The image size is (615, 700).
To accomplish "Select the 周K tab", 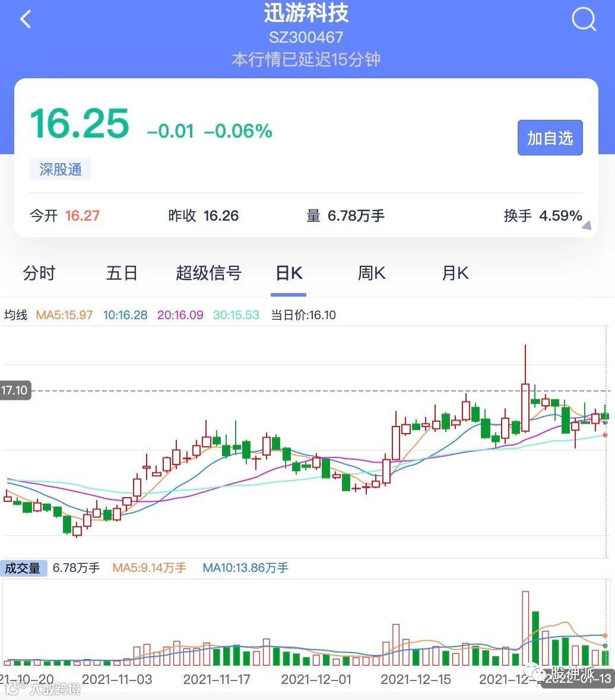I will point(372,273).
